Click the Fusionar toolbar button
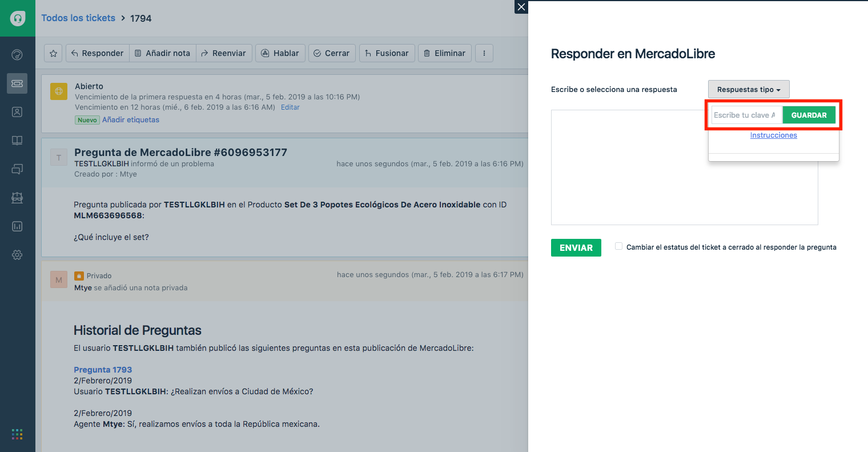This screenshot has height=452, width=868. coord(387,53)
